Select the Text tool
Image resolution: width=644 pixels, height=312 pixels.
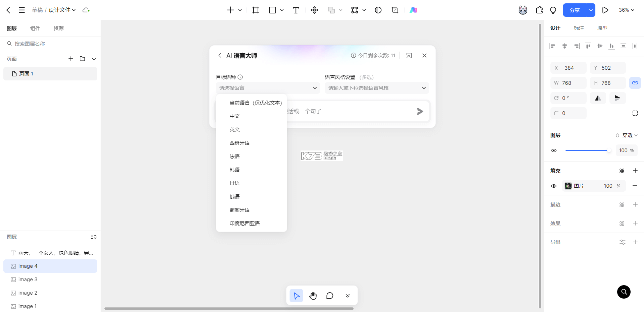point(296,10)
